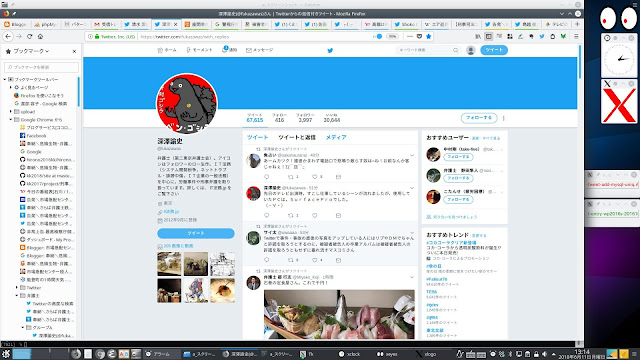This screenshot has width=640, height=360.
Task: Expand the Twitter bookmark folder
Action: (17, 288)
